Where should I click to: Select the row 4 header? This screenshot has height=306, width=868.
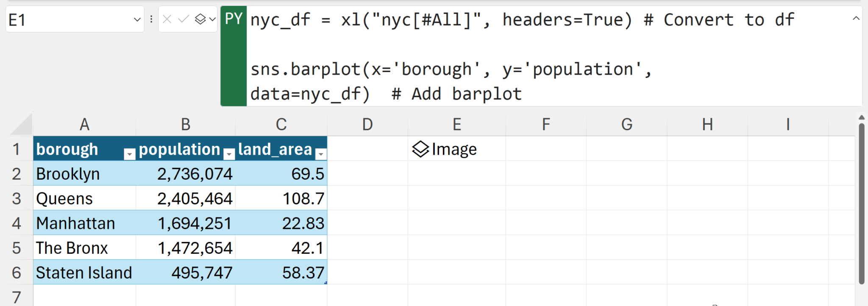(17, 223)
